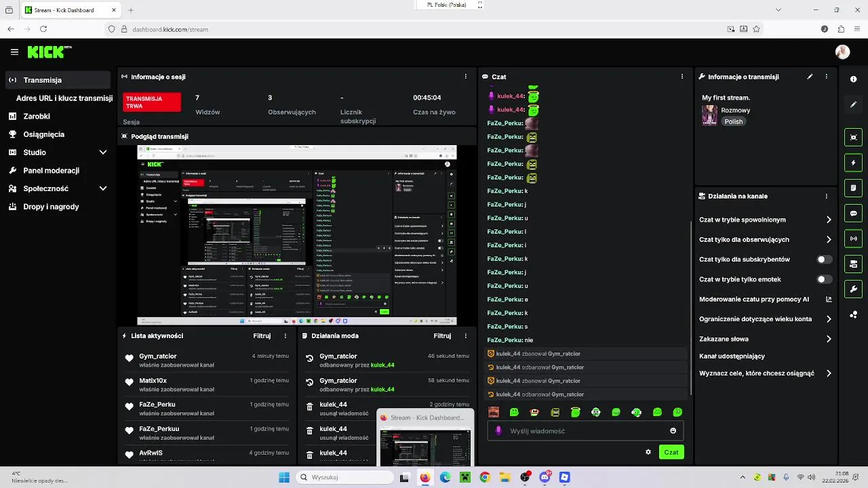This screenshot has height=488, width=868.
Task: Open Czat tylko dla obserwujących settings arrow
Action: pos(829,239)
